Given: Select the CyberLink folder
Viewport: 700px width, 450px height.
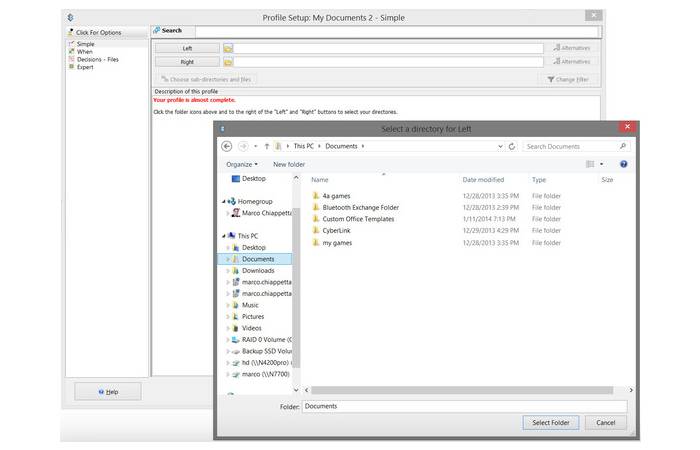Looking at the screenshot, I should coord(336,230).
